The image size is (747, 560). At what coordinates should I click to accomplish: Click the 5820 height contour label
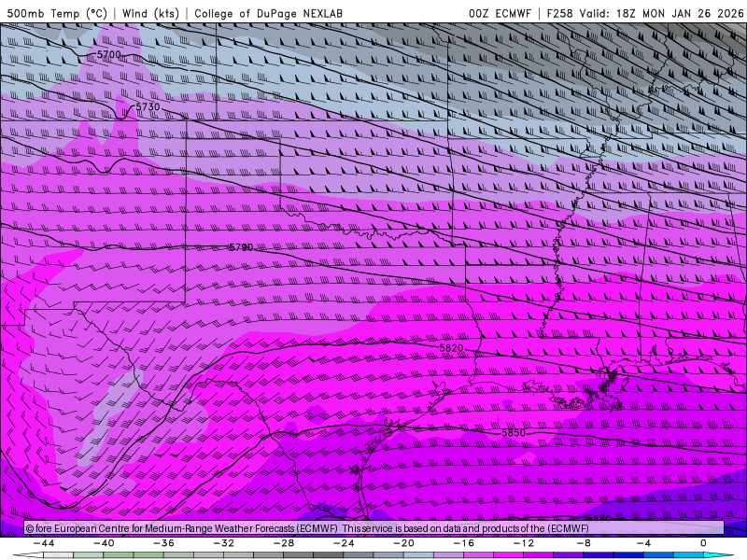(451, 348)
